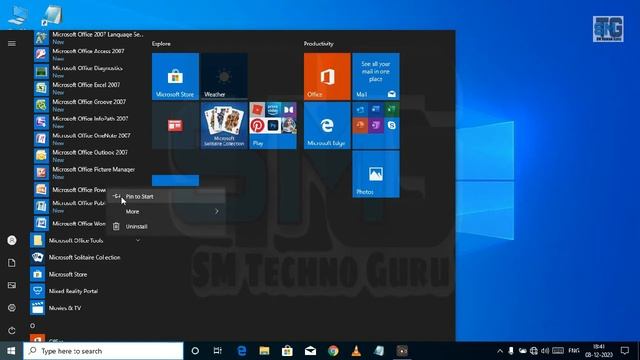Click the Type here to search box
This screenshot has width=640, height=360.
pos(103,351)
